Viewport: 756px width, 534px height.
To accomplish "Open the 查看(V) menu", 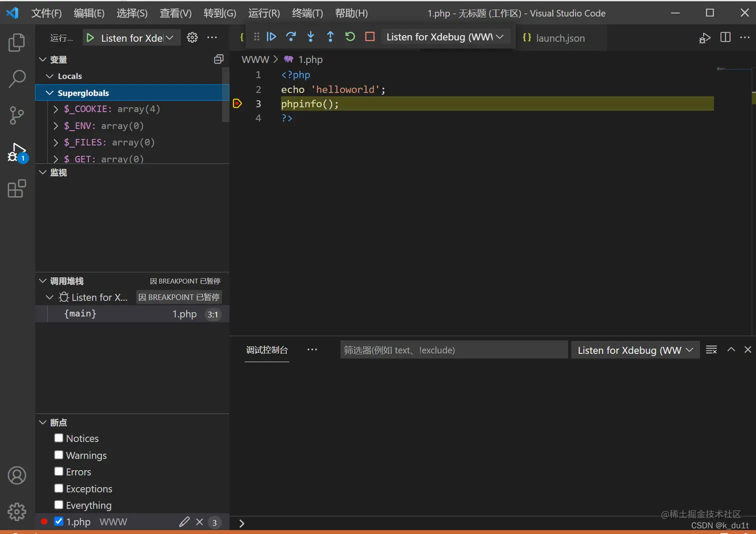I will pos(175,13).
